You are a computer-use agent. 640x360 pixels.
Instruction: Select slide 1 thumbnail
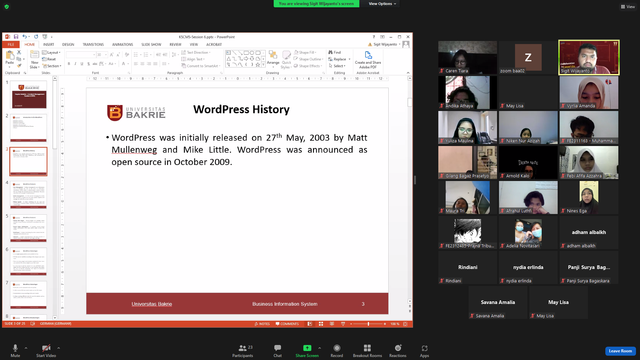pos(28,95)
